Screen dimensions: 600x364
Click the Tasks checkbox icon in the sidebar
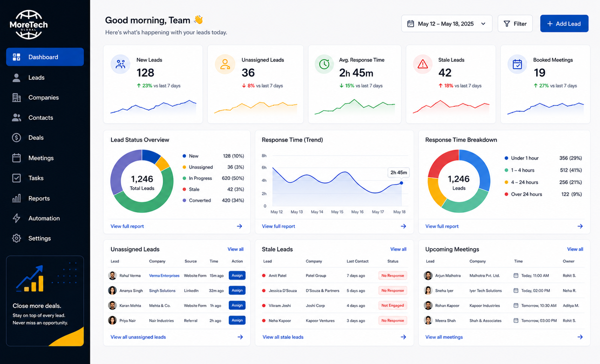point(16,178)
